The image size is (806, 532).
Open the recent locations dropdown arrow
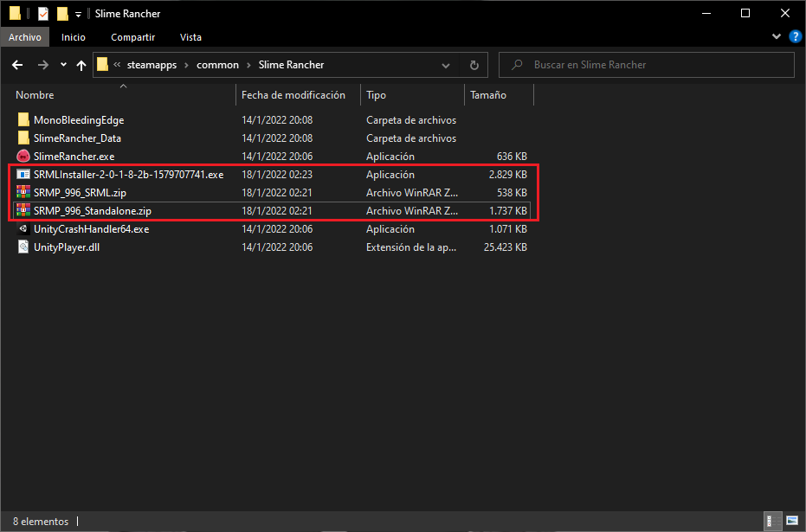[x=63, y=65]
